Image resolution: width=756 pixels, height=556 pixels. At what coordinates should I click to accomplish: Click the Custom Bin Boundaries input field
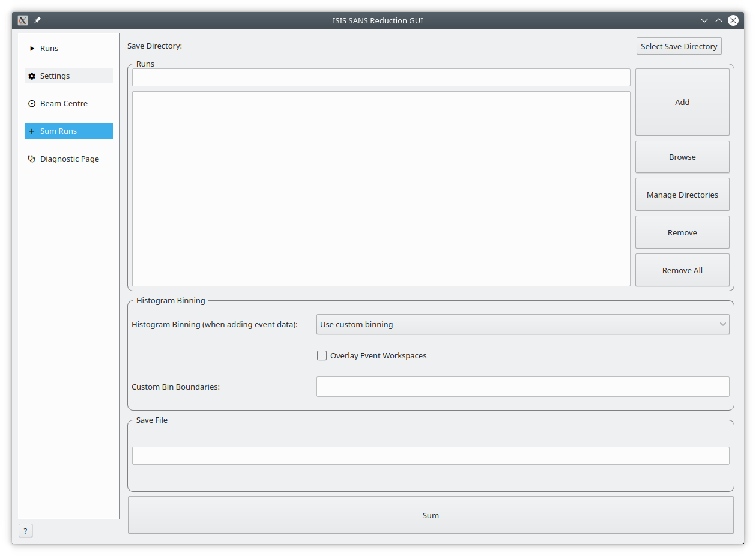pyautogui.click(x=522, y=387)
